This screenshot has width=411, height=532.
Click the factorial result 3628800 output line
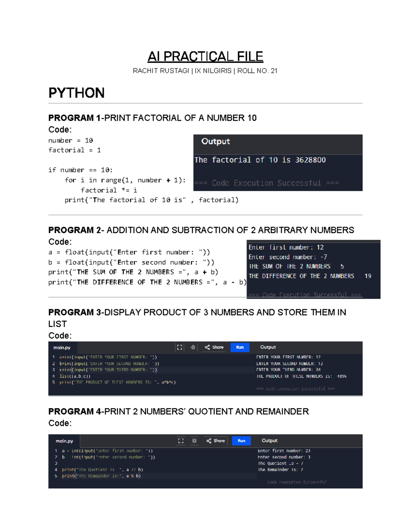coord(260,160)
